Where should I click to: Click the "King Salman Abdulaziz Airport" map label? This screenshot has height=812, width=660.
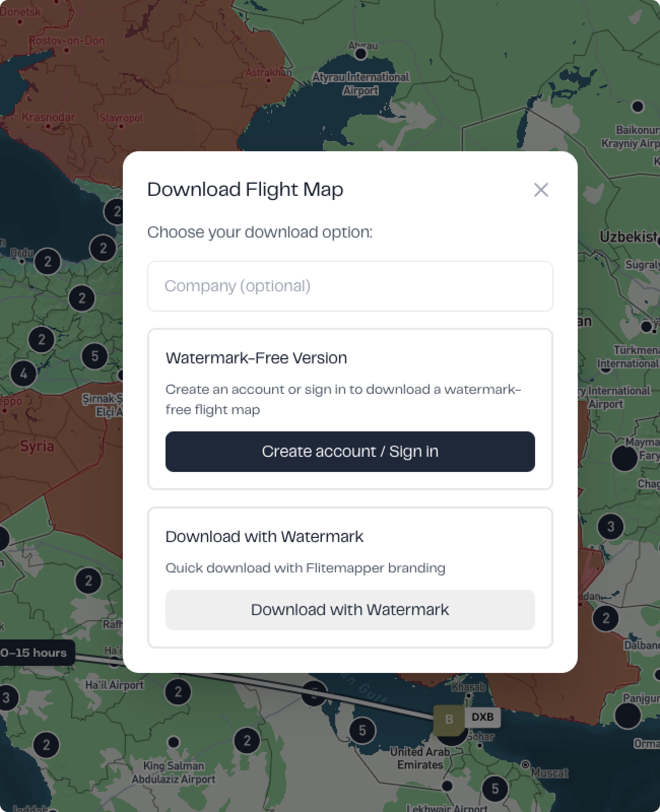tap(174, 772)
